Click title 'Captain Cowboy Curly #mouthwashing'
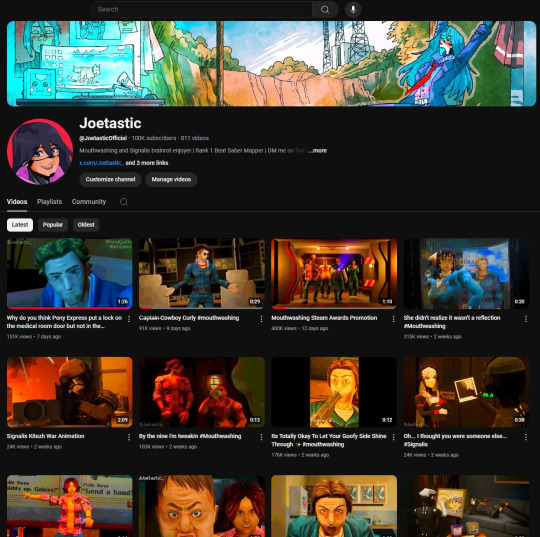 189,318
